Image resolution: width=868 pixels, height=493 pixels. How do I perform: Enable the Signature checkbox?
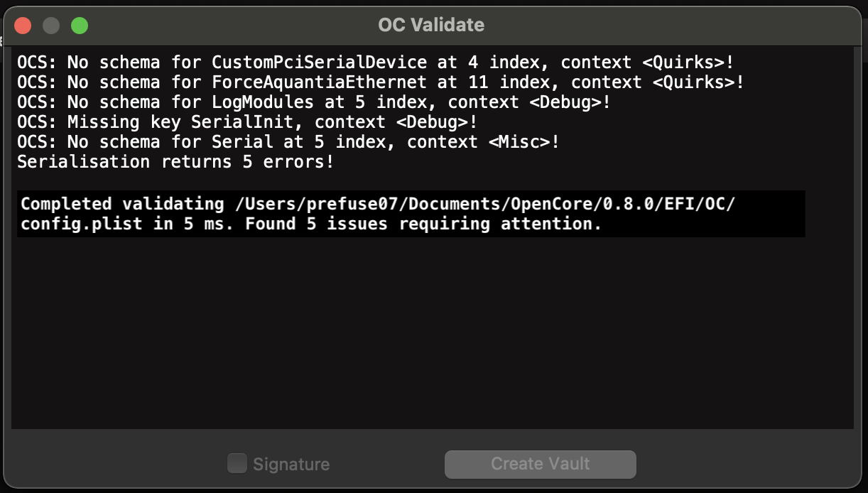tap(237, 464)
